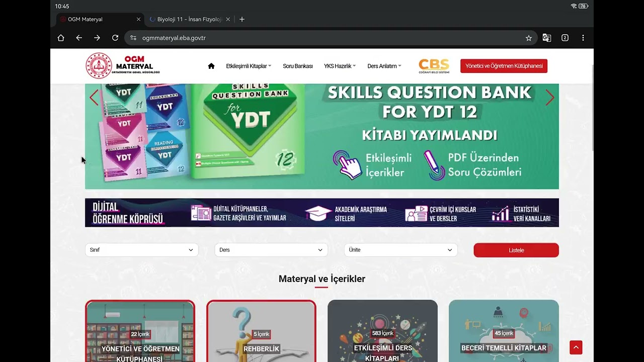Viewport: 644px width, 362px height.
Task: Open the Etkileşimli Ders Kitapları card
Action: [383, 331]
